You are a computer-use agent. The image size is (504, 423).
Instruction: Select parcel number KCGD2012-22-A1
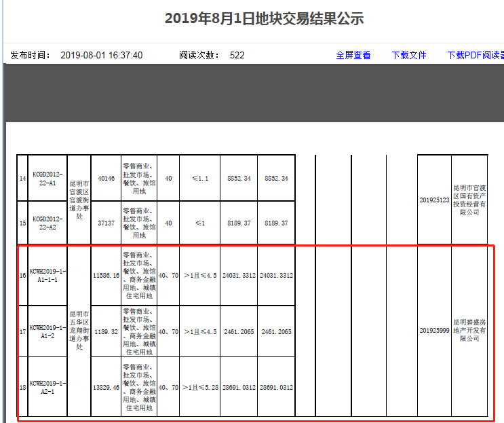coord(47,179)
